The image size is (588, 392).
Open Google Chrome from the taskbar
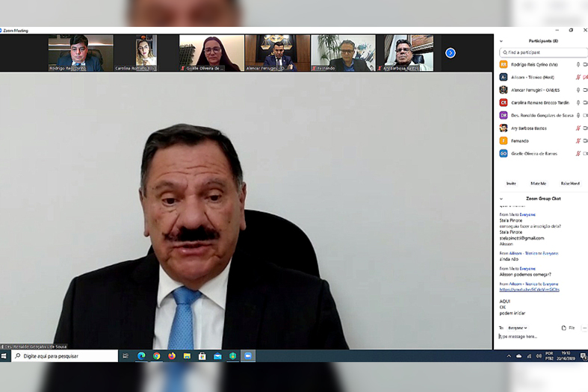[157, 356]
